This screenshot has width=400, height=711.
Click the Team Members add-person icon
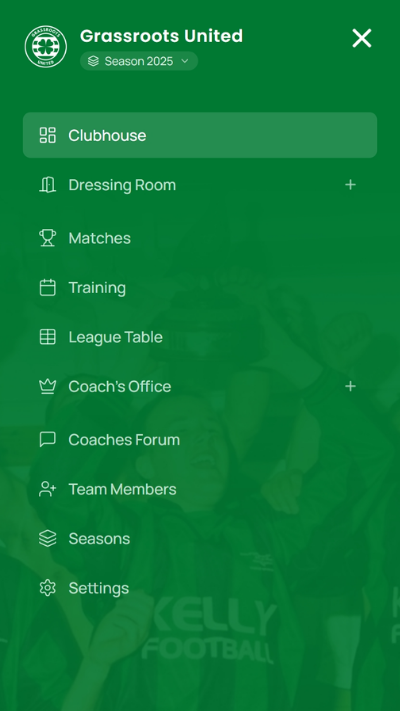click(x=48, y=489)
